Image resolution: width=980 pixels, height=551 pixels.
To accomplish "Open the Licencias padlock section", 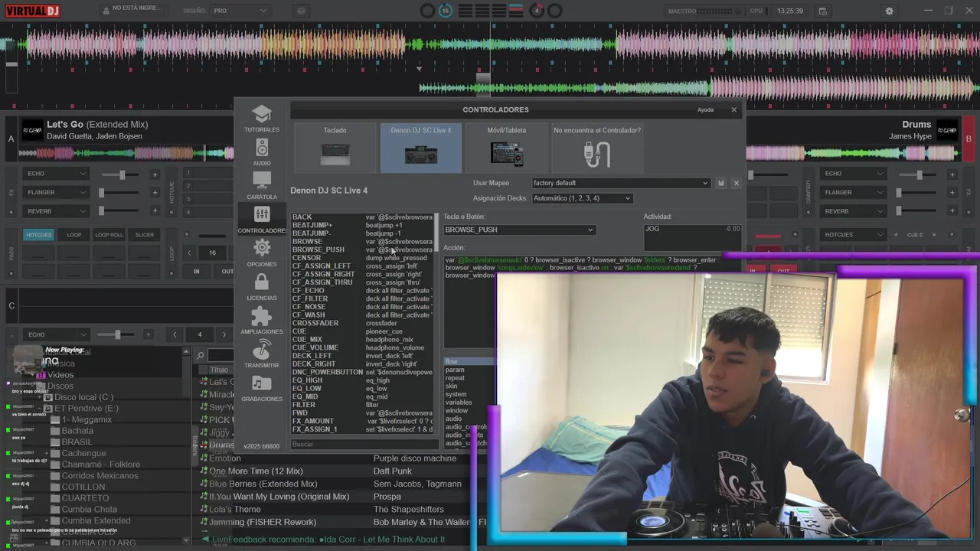I will pyautogui.click(x=262, y=287).
